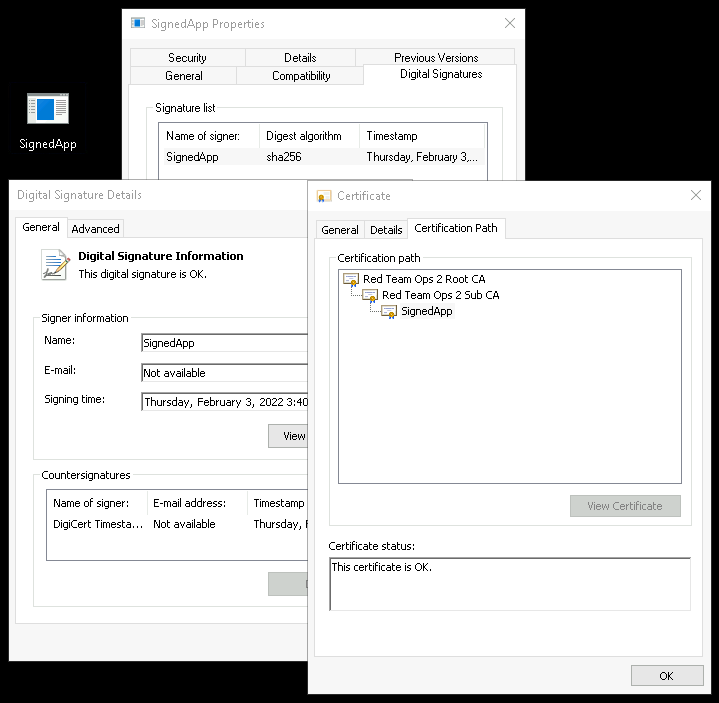Open the Previous Versions tab

coord(436,58)
